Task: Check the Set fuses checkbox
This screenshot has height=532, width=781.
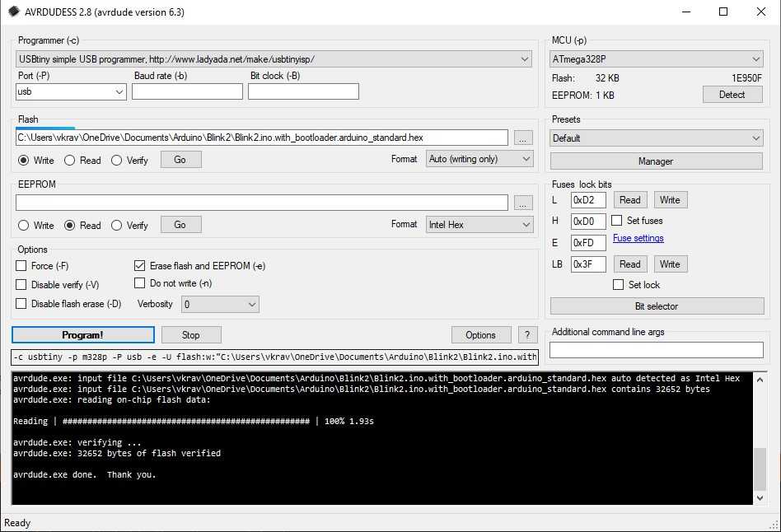Action: (617, 221)
